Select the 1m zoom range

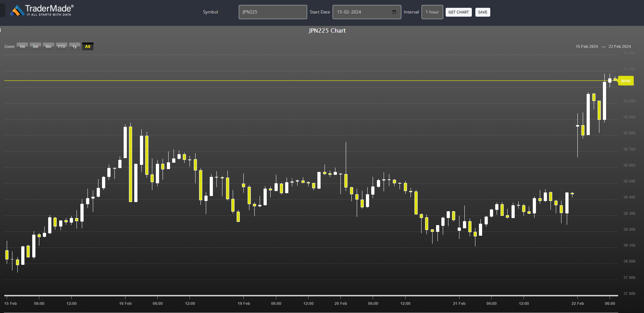pyautogui.click(x=22, y=46)
